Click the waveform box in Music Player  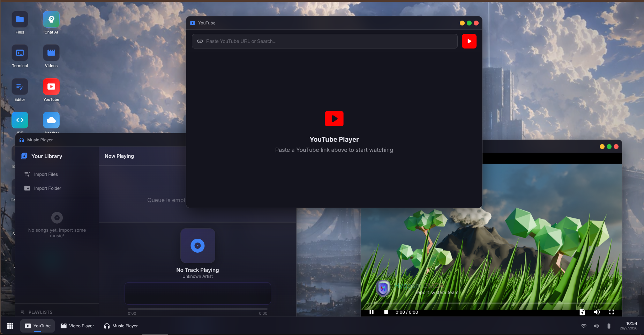(x=198, y=293)
